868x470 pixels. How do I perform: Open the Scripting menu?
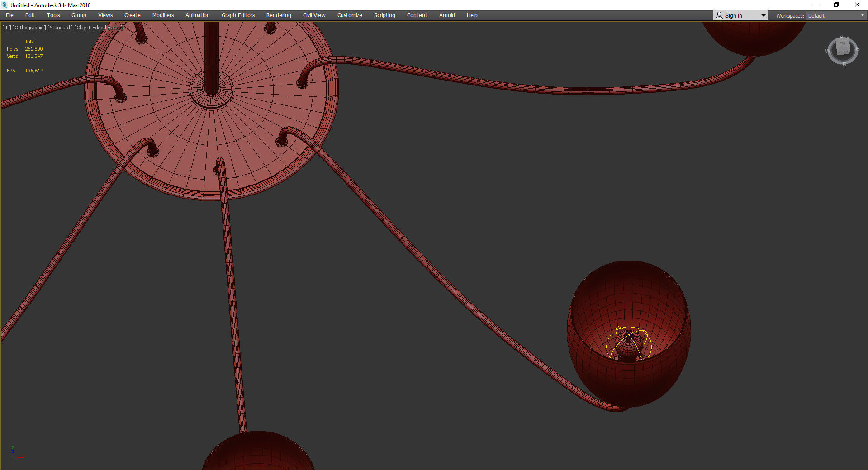(384, 15)
